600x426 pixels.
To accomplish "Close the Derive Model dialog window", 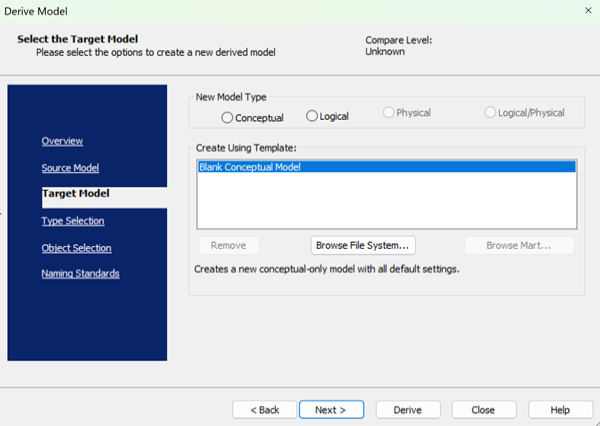I will (x=585, y=10).
